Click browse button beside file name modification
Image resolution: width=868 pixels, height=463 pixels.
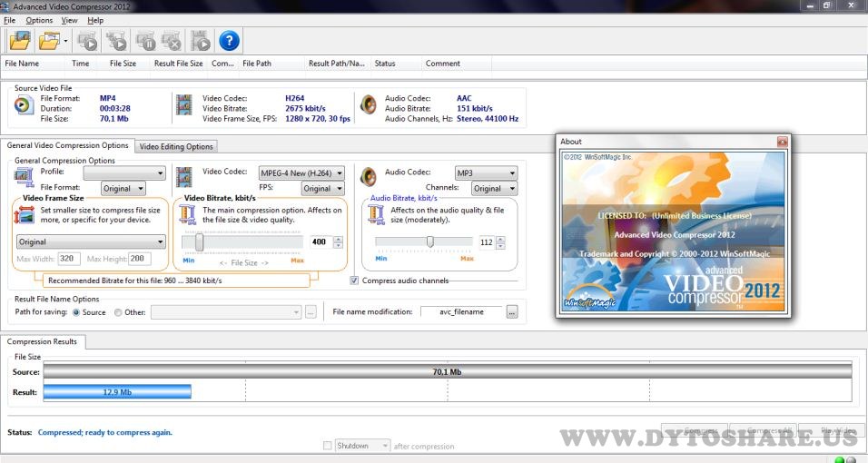(511, 312)
